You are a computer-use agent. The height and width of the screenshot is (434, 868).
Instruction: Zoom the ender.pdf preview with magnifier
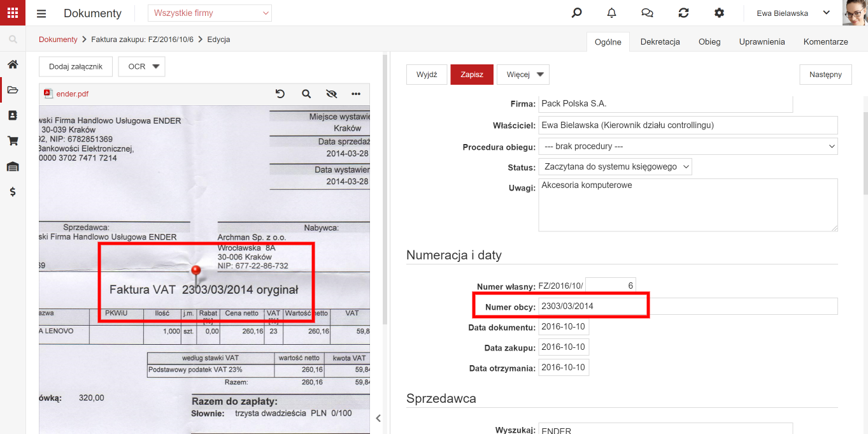point(306,94)
